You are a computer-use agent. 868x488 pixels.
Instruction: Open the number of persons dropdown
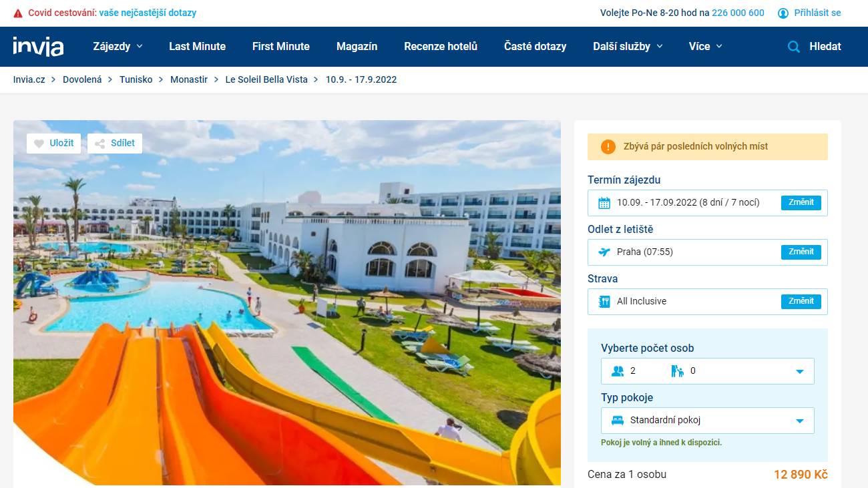[708, 371]
